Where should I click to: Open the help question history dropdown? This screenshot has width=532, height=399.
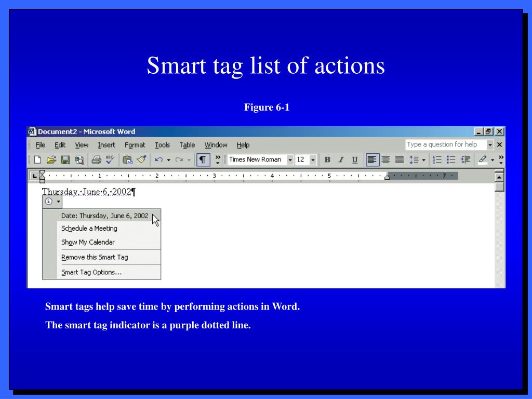coord(490,145)
